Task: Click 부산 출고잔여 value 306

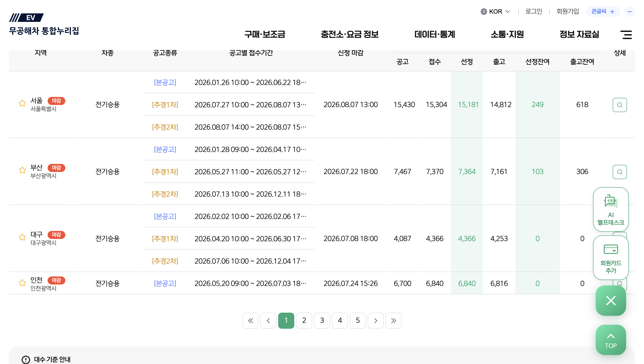Action: point(582,172)
